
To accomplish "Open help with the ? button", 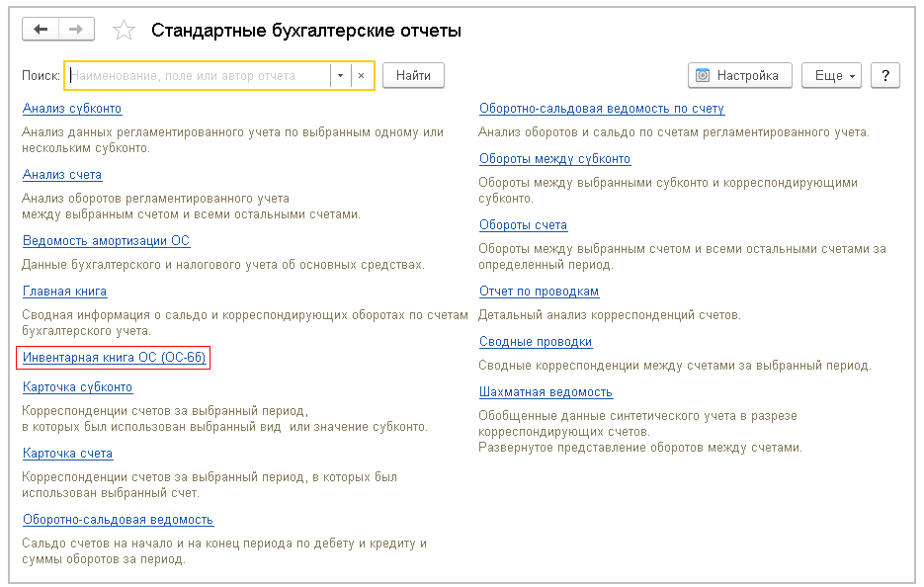I will click(x=885, y=75).
